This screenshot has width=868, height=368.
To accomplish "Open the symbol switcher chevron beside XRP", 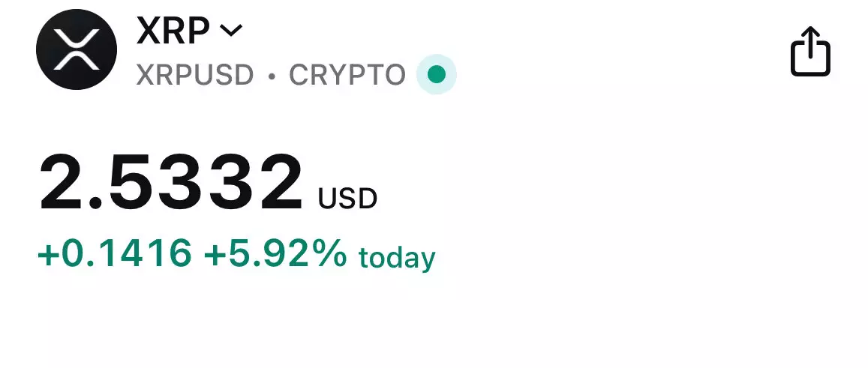I will (x=230, y=30).
